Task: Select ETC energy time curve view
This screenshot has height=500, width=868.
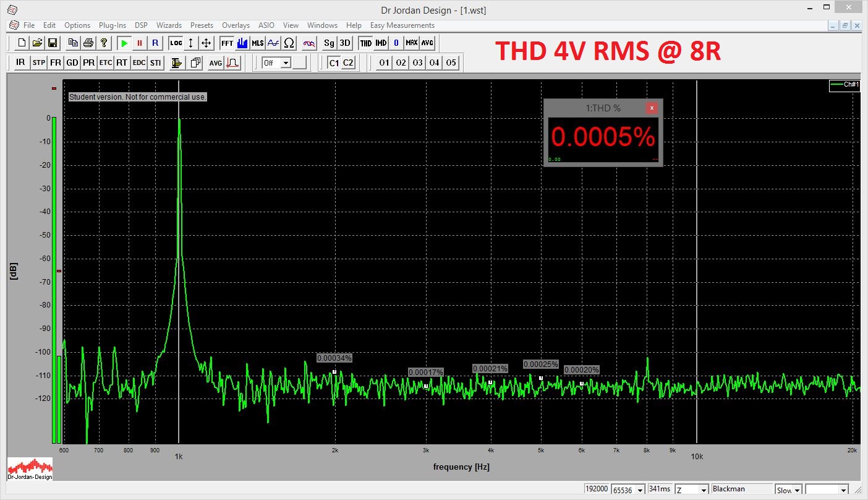Action: 106,62
